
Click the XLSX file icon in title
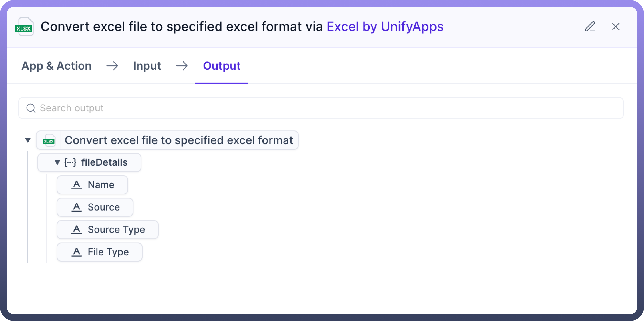(24, 27)
